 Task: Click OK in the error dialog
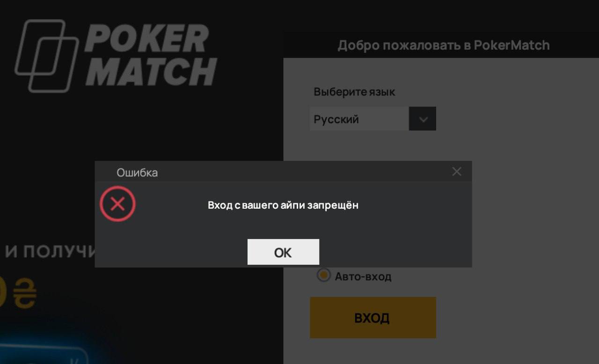coord(283,252)
